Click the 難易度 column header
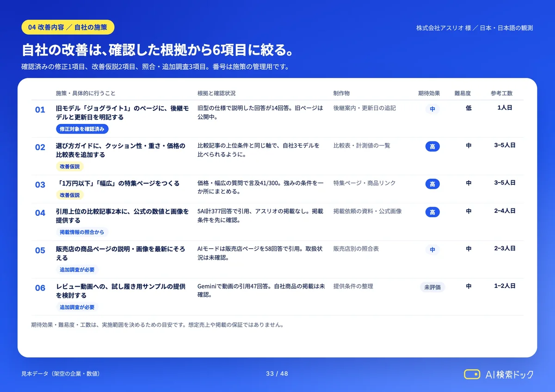555x392 pixels. click(462, 93)
